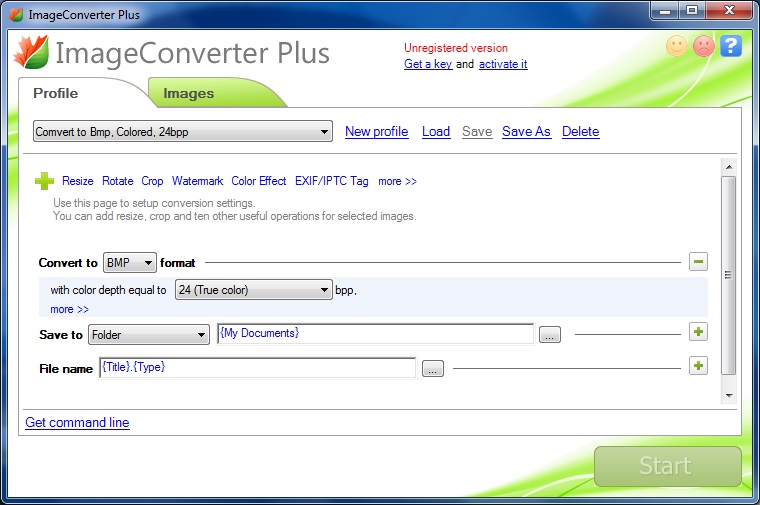This screenshot has height=505, width=760.
Task: Expand the Save to section plus button
Action: point(698,332)
